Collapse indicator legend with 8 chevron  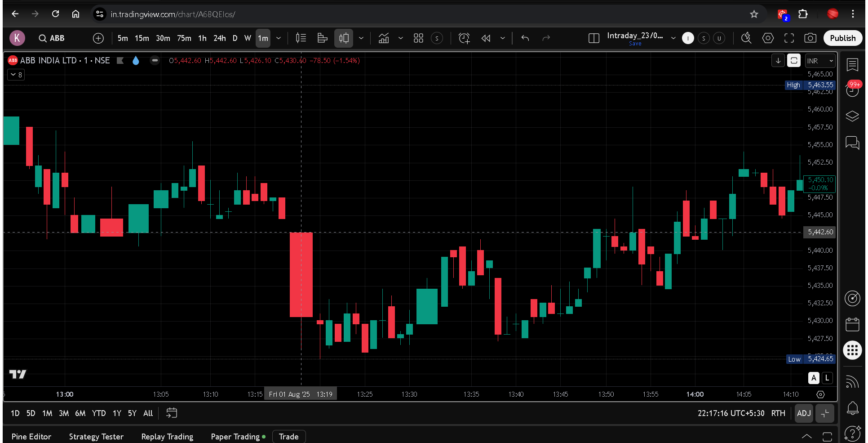[17, 75]
